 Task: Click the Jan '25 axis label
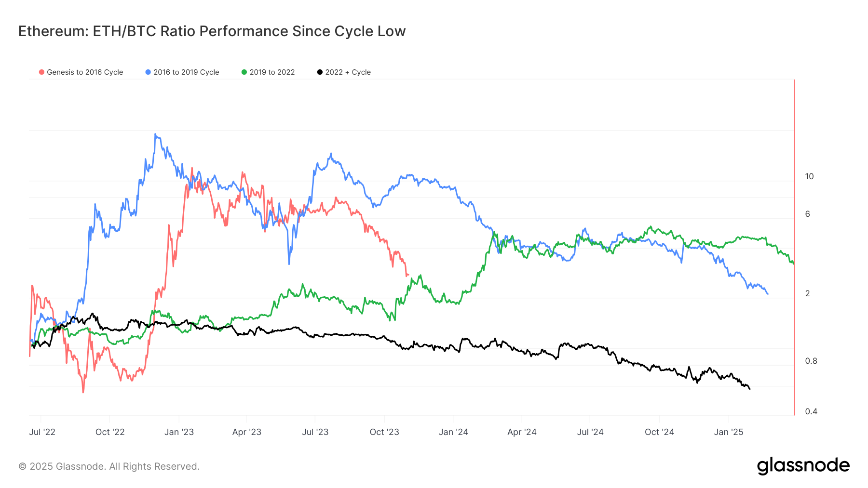(729, 432)
